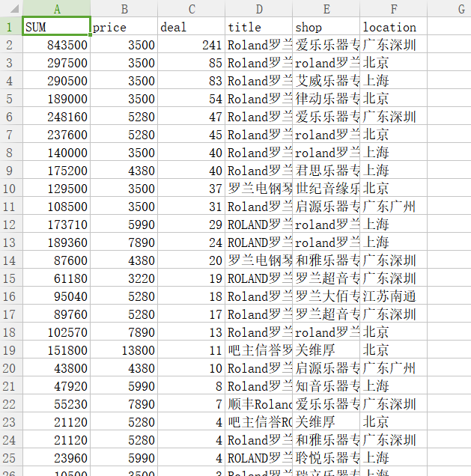The height and width of the screenshot is (476, 471).
Task: Select cell with value 47920
Action: point(56,386)
